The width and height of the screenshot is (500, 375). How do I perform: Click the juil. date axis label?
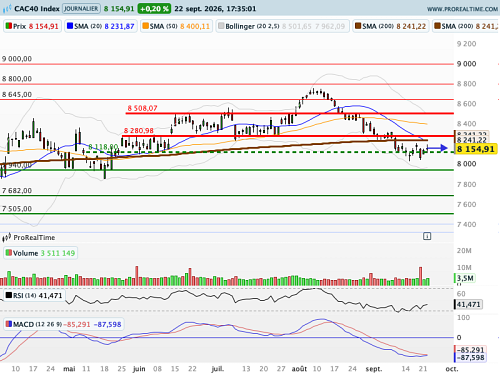[x=218, y=369]
